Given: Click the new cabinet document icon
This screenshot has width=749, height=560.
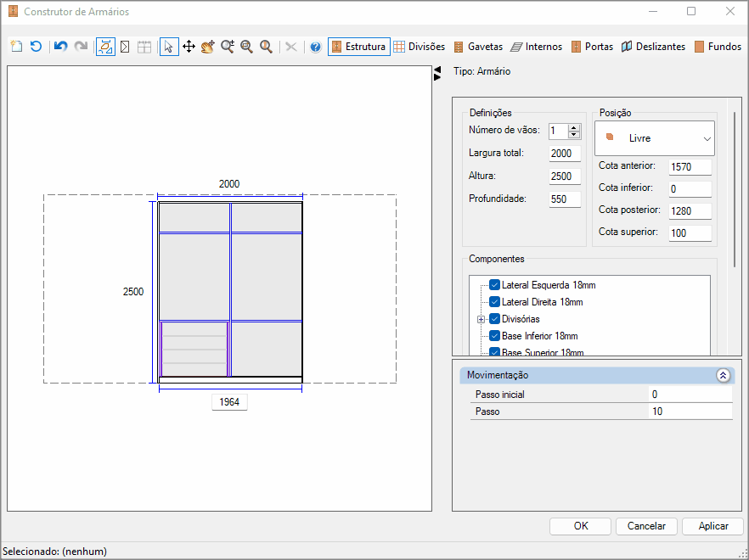Looking at the screenshot, I should [x=17, y=47].
